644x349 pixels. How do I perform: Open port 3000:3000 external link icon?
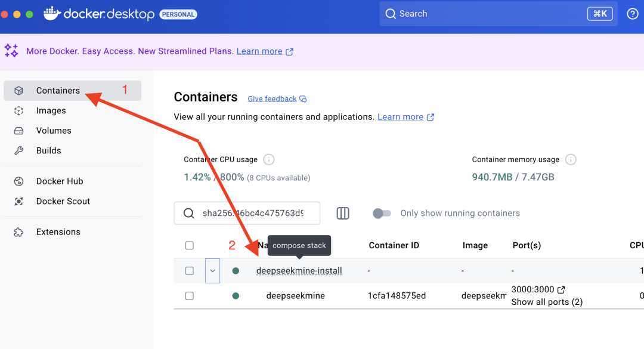561,290
